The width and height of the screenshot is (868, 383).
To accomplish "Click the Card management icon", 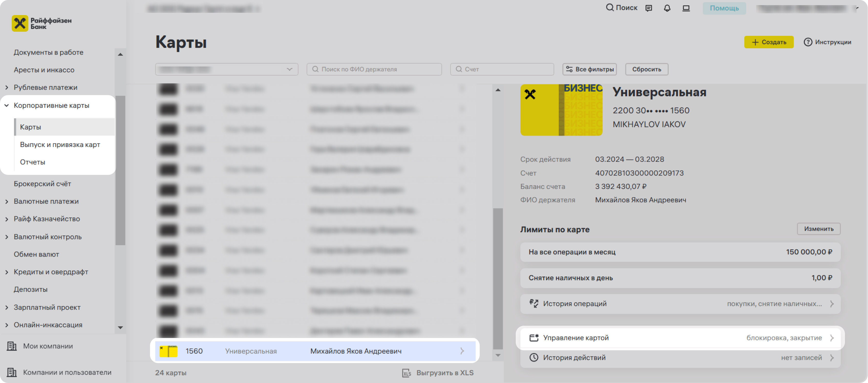I will pos(534,338).
